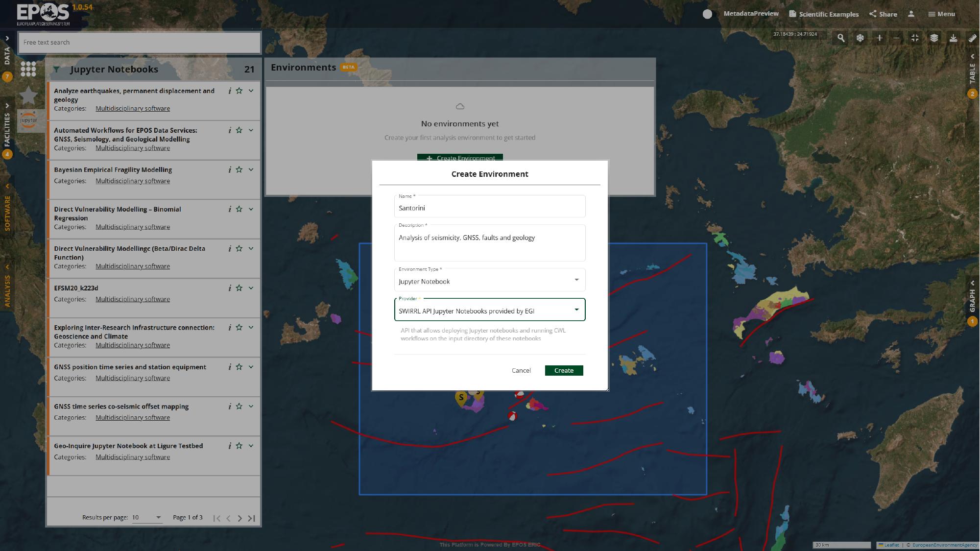Open Scientific Examples

click(824, 14)
